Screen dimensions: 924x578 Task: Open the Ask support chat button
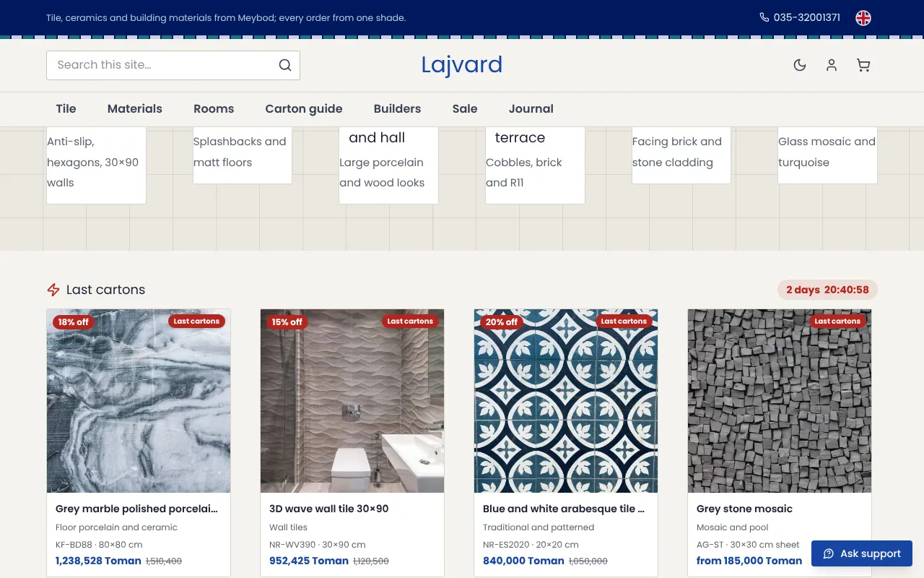[x=862, y=553]
